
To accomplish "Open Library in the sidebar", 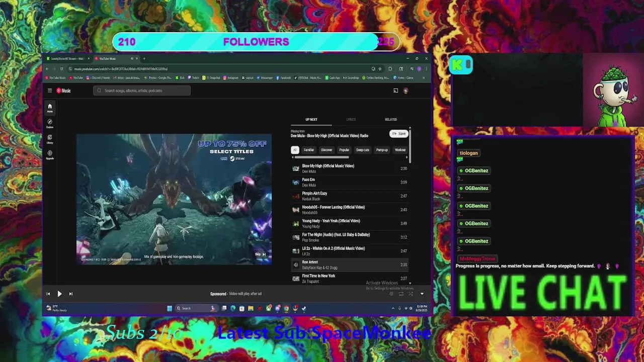I will coord(50,139).
